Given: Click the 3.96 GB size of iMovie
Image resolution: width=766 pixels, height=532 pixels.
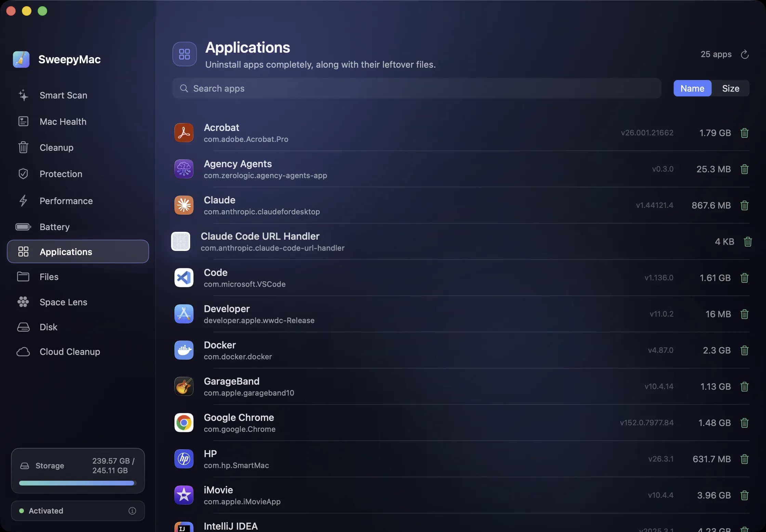Looking at the screenshot, I should pyautogui.click(x=714, y=495).
